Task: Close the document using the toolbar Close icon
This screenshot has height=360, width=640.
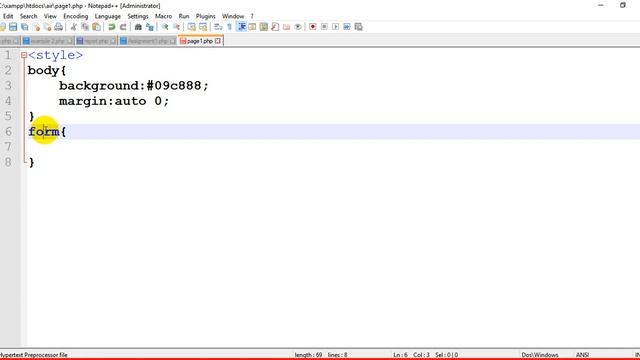Action: pyautogui.click(x=36, y=27)
